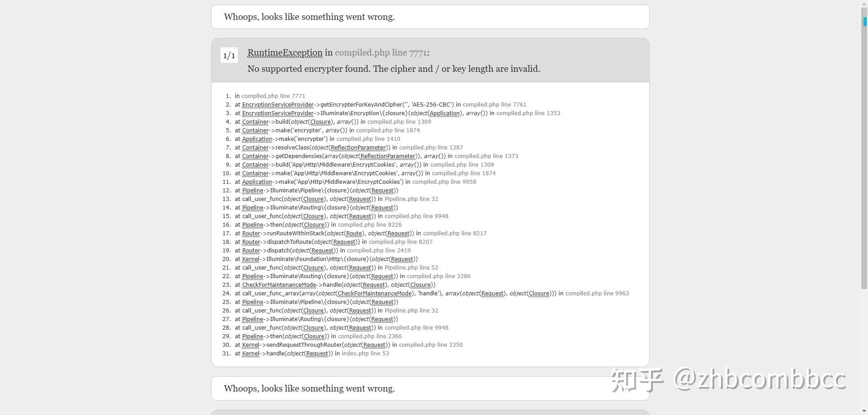Click the vertical scrollbar thumb
The height and width of the screenshot is (415, 868).
click(x=864, y=149)
